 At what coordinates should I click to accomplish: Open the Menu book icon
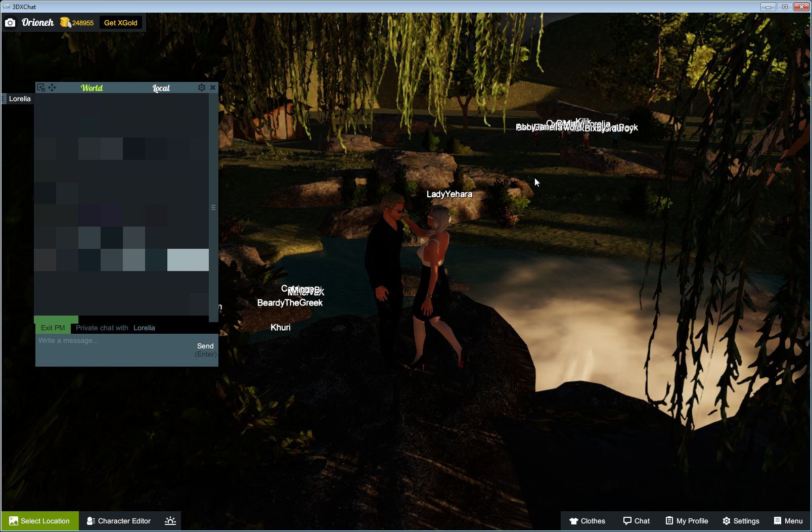777,521
